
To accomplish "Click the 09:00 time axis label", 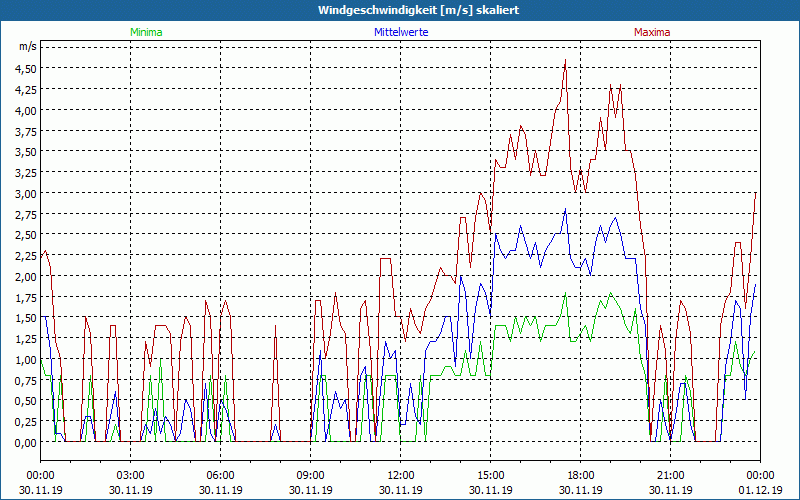I will point(311,476).
